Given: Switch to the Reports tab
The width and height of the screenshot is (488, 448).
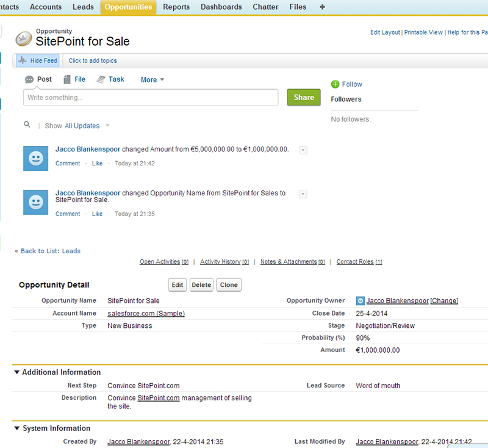Looking at the screenshot, I should pos(176,7).
